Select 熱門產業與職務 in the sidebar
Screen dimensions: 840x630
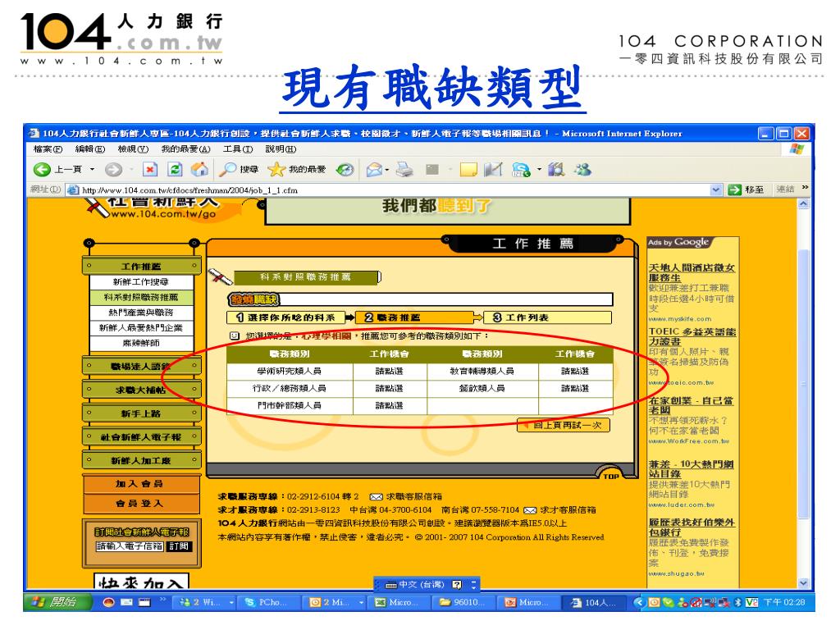(141, 313)
